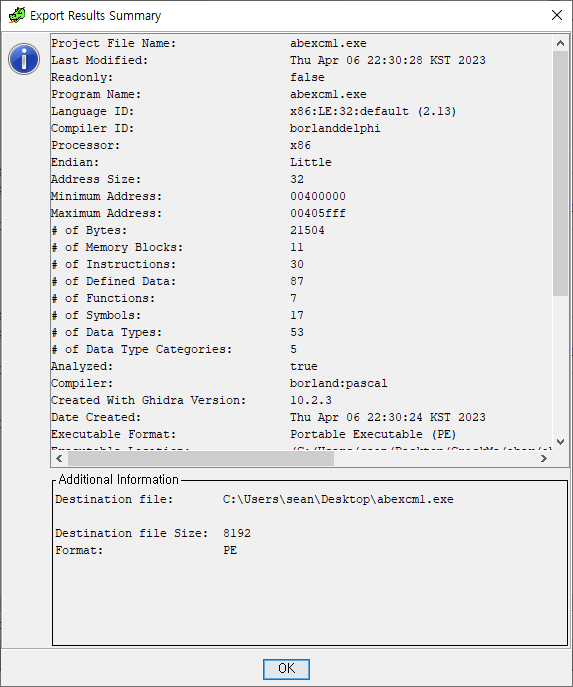The width and height of the screenshot is (573, 687).
Task: Click the Address Size value 32
Action: tap(297, 179)
